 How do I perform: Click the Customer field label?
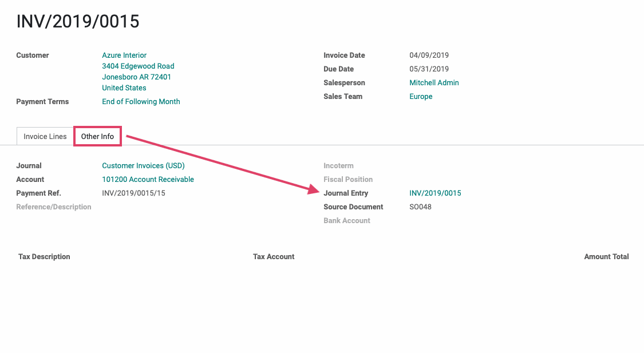(33, 55)
